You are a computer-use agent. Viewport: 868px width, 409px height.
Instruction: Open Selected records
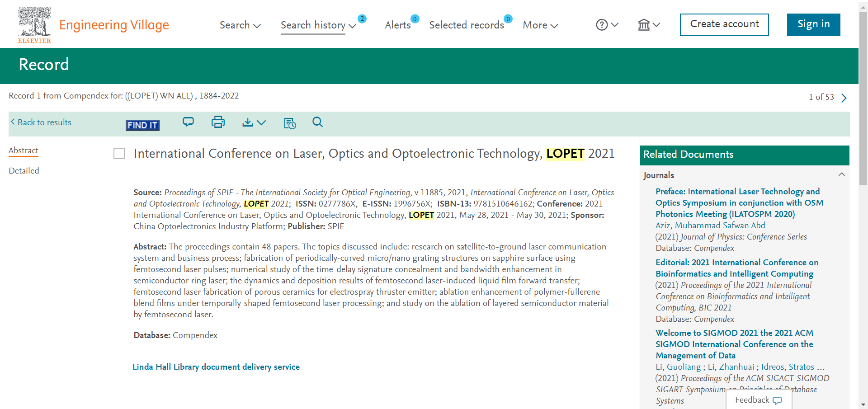467,25
